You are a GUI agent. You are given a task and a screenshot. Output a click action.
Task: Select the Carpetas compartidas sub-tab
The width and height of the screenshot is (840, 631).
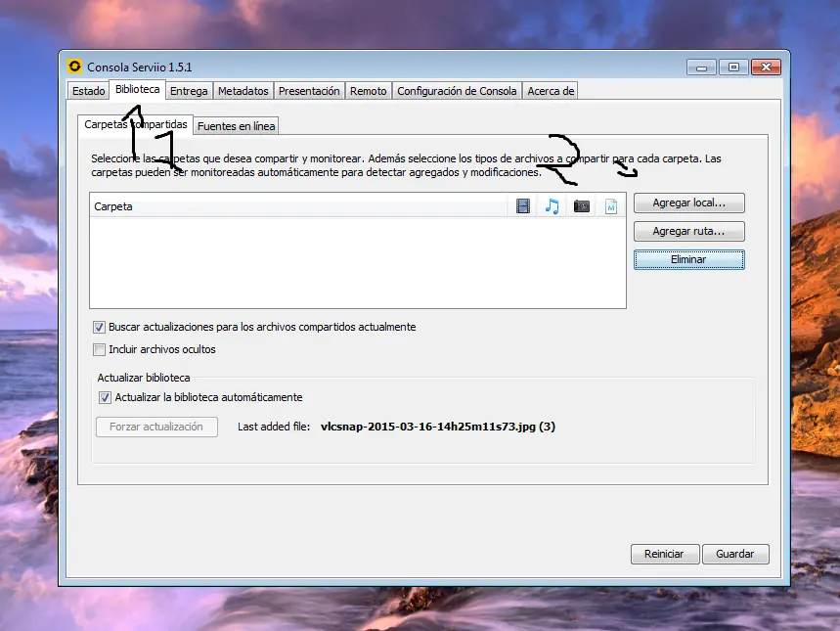[136, 124]
